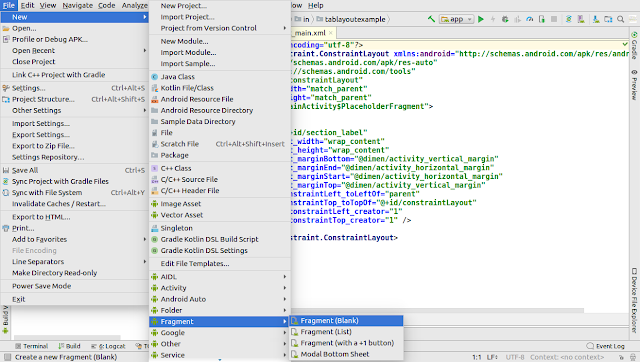Run the app with green play icon
Screen dimensions: 640x362
coord(481,19)
